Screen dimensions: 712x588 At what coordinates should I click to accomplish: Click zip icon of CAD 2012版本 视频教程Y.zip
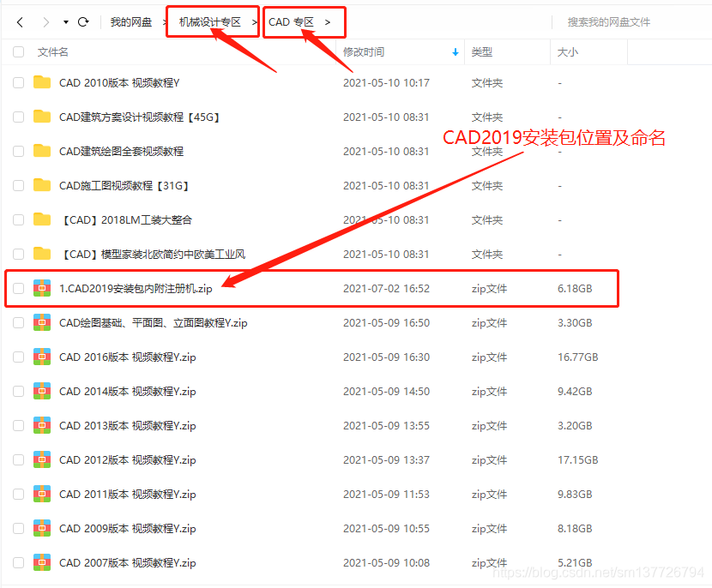42,459
